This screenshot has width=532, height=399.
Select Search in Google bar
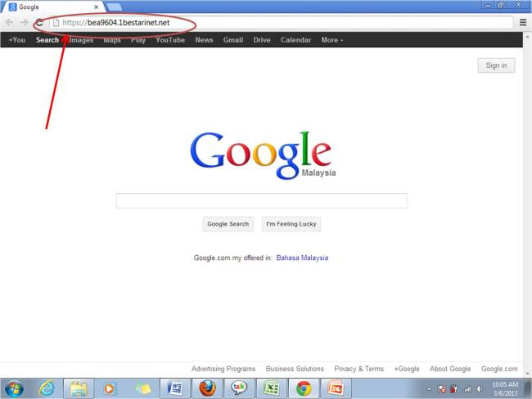(x=47, y=40)
